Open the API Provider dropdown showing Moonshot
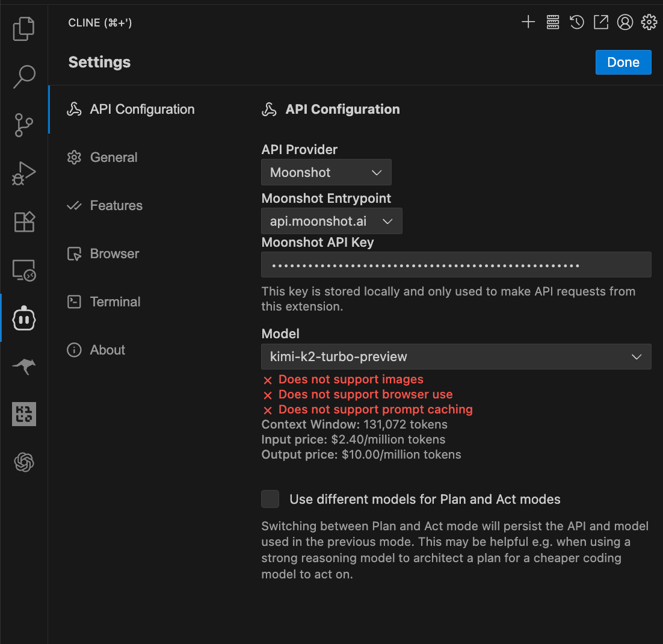 click(x=326, y=172)
